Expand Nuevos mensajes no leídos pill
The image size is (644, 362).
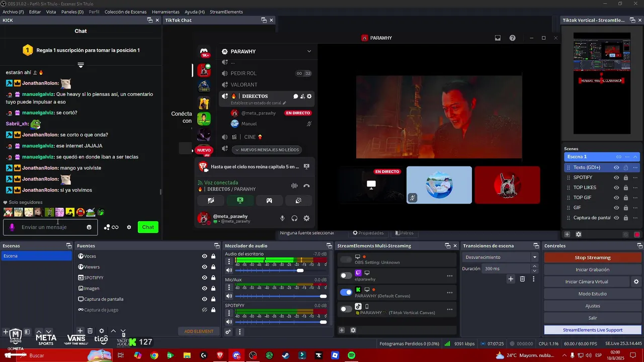[x=267, y=150]
